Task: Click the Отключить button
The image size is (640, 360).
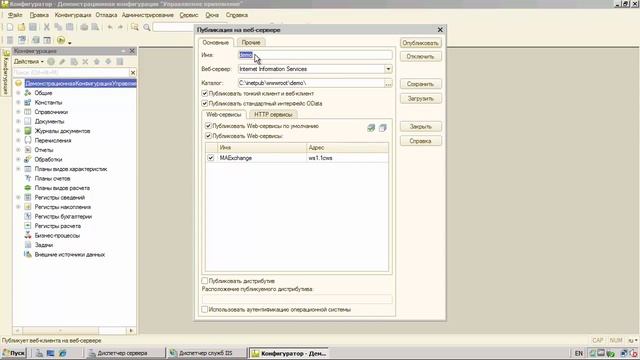Action: point(420,56)
